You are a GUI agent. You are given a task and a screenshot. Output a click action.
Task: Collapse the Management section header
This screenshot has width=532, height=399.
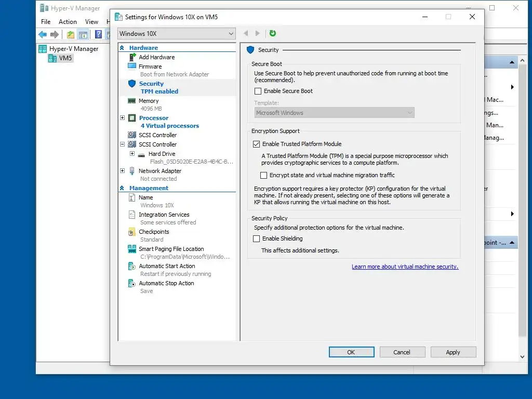tap(122, 188)
